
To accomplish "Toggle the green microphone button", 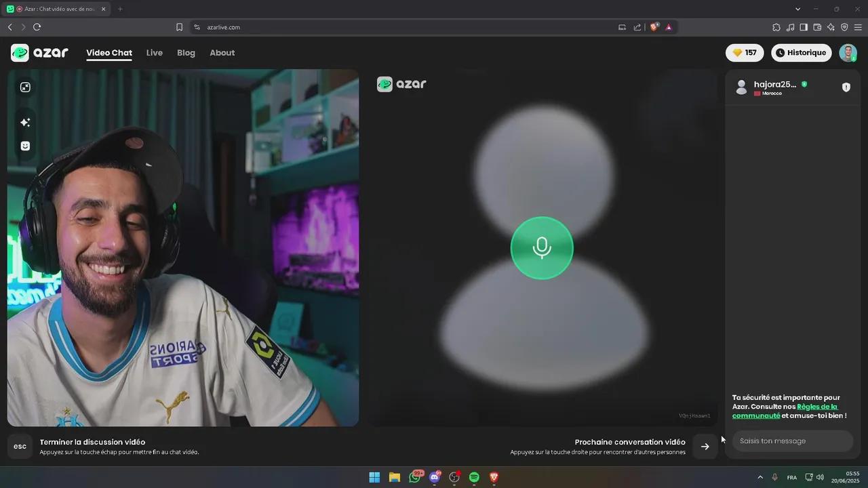I will (x=542, y=248).
